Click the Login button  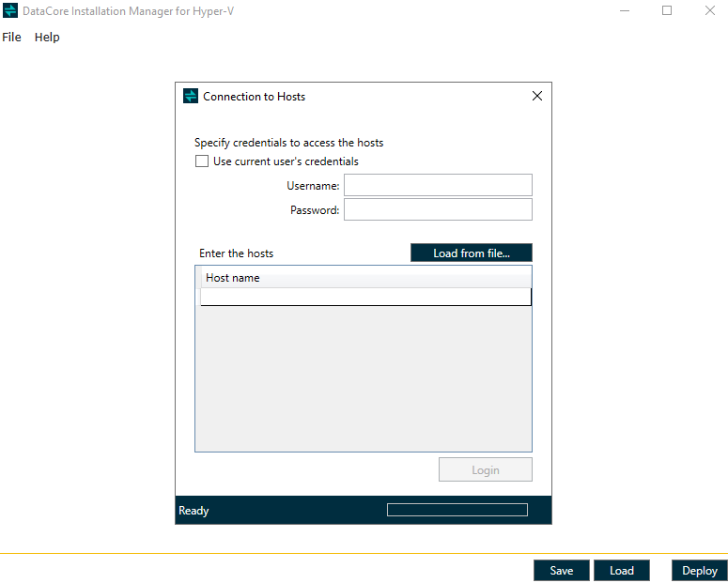[x=486, y=469]
